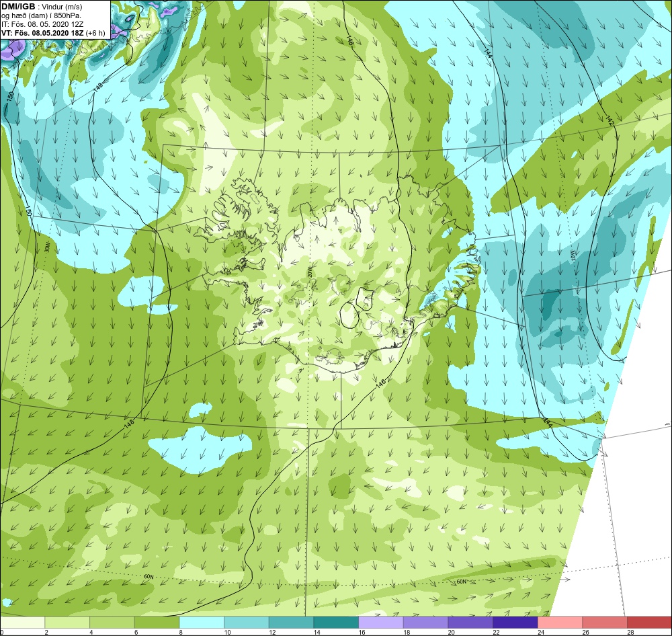Viewport: 672px width, 636px height.
Task: Click the "20W" longitude label over Iceland
Action: coord(309,272)
